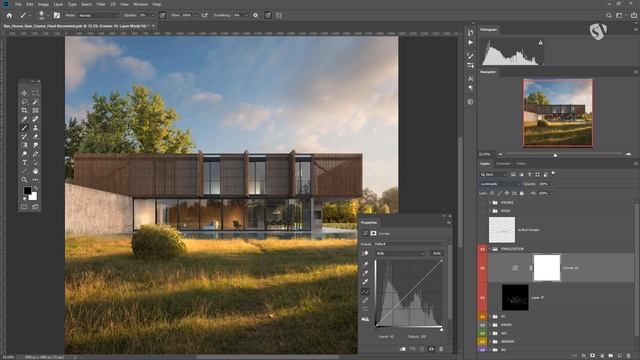
Task: Click the Home icon in the options bar
Action: tap(9, 15)
